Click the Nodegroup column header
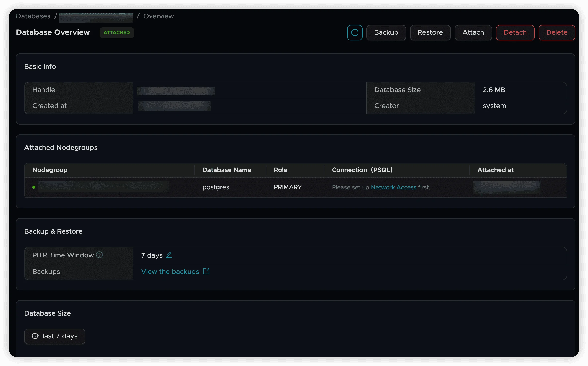This screenshot has height=366, width=588. click(50, 170)
